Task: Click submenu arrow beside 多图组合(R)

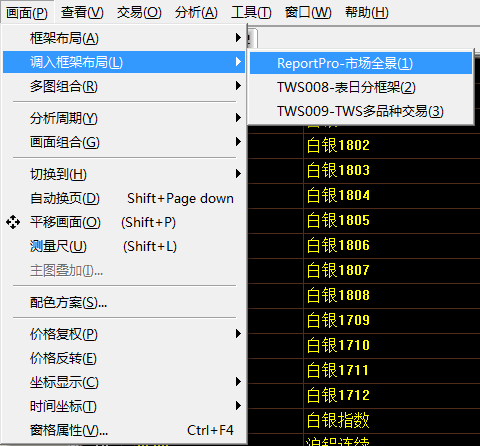Action: pos(238,86)
